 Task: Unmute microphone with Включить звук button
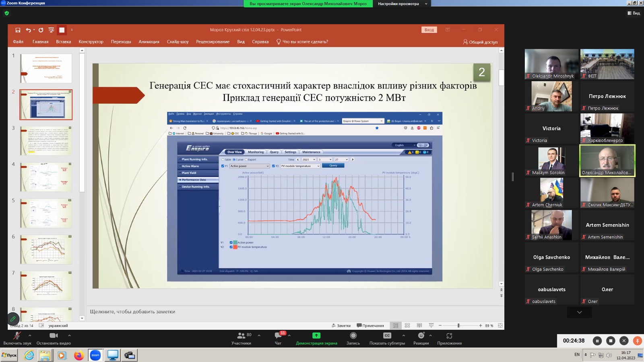[x=17, y=336]
